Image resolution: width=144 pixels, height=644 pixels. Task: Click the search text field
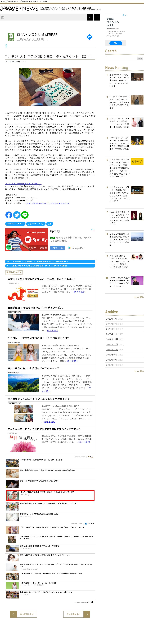click(121, 58)
